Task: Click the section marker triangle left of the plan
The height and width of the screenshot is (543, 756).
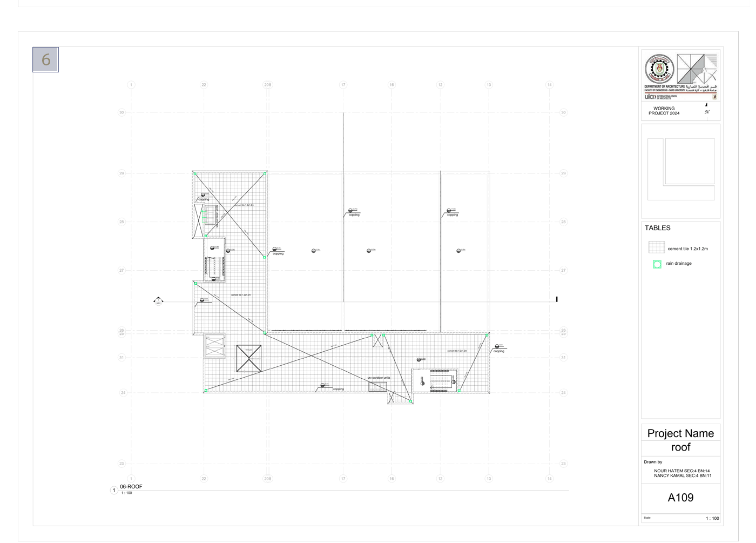Action: [x=158, y=301]
